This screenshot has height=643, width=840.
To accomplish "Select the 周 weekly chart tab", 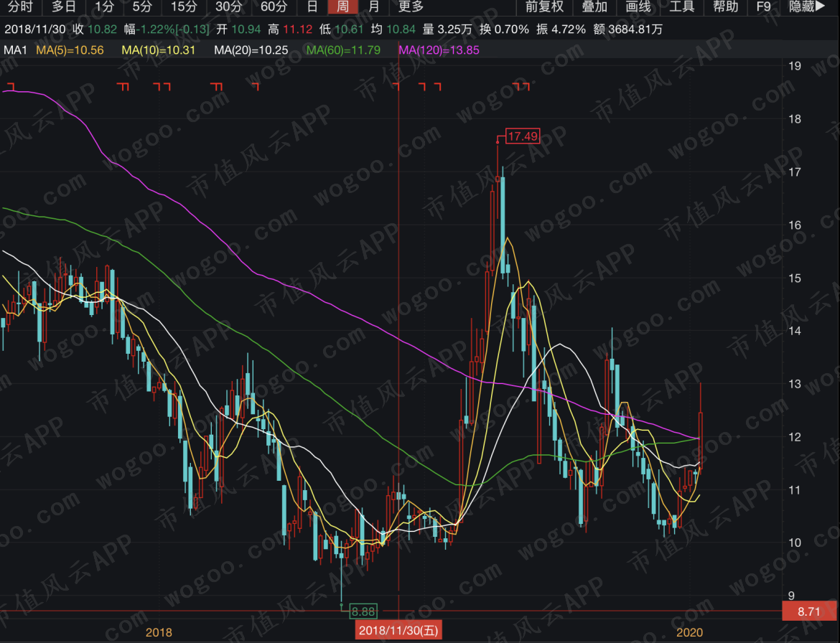I will [343, 6].
